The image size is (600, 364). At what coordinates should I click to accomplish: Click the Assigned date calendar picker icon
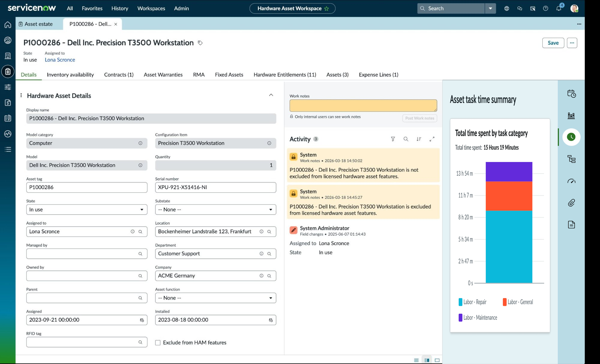(x=142, y=320)
